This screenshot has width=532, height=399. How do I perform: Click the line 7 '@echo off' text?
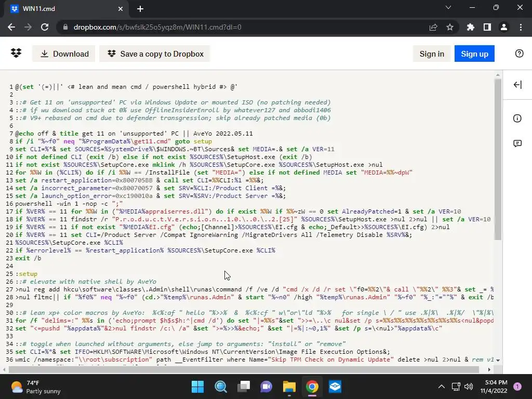point(32,134)
